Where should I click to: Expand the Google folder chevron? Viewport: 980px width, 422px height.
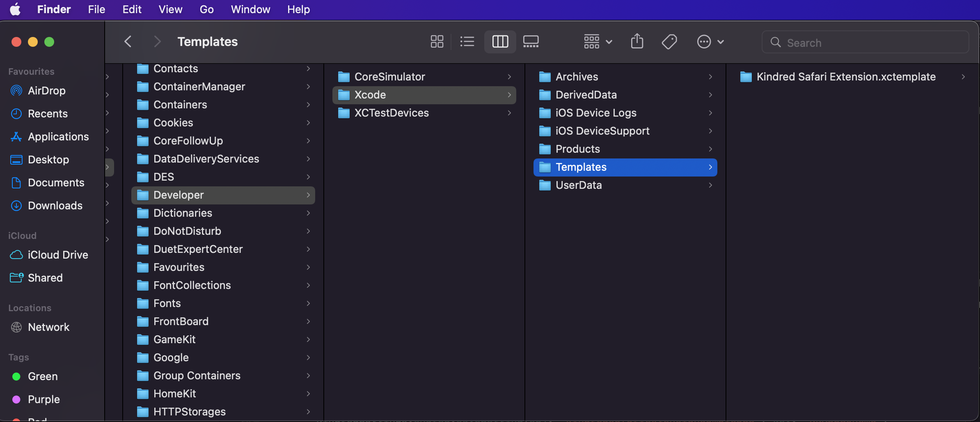pos(308,358)
